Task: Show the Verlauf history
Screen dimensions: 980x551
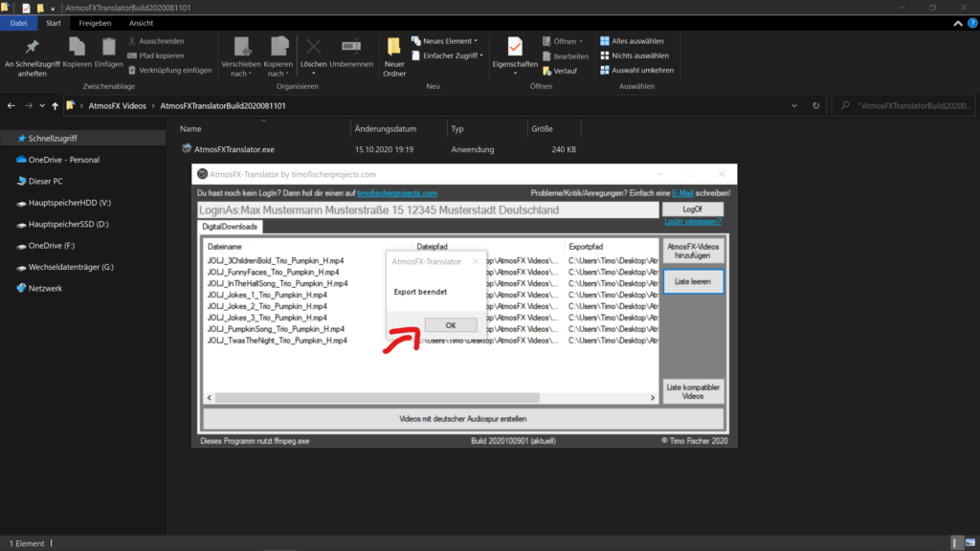Action: pyautogui.click(x=560, y=71)
